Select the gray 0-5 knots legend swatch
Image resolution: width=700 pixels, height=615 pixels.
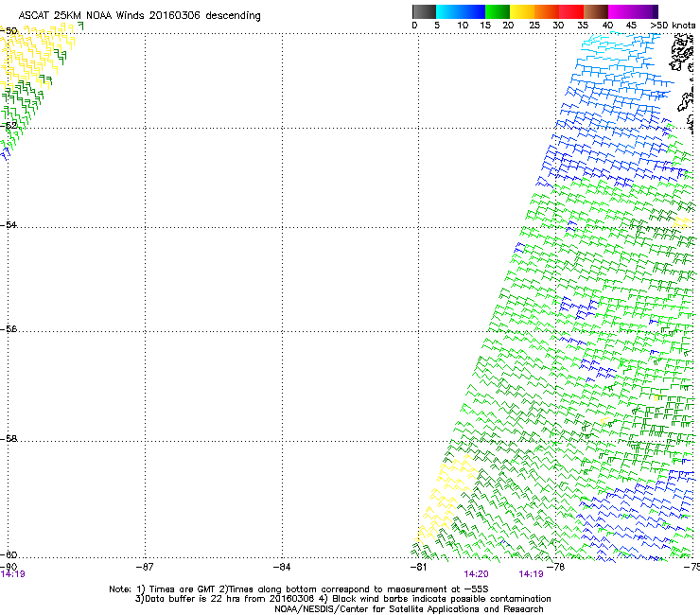pos(424,11)
